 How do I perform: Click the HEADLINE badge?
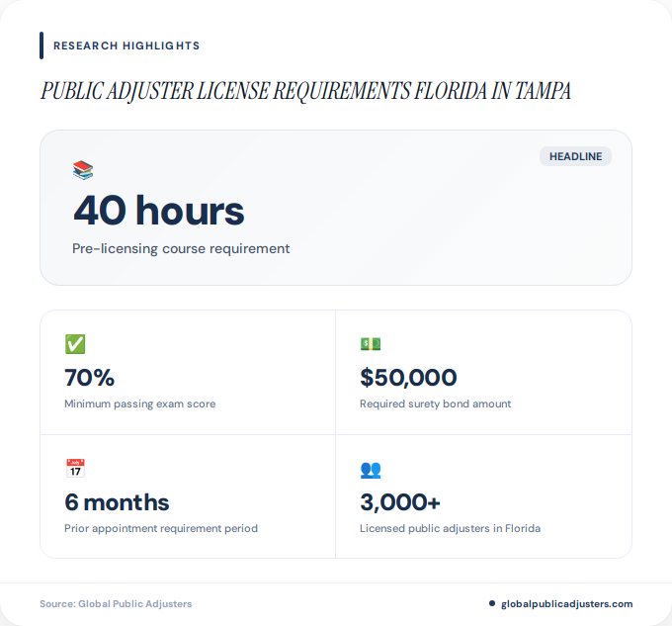coord(575,156)
